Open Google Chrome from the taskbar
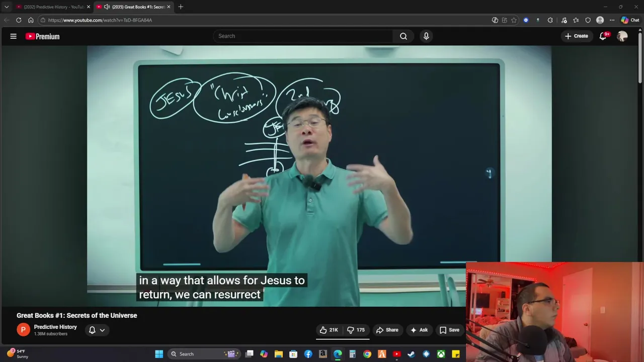This screenshot has width=644, height=362. point(367,354)
